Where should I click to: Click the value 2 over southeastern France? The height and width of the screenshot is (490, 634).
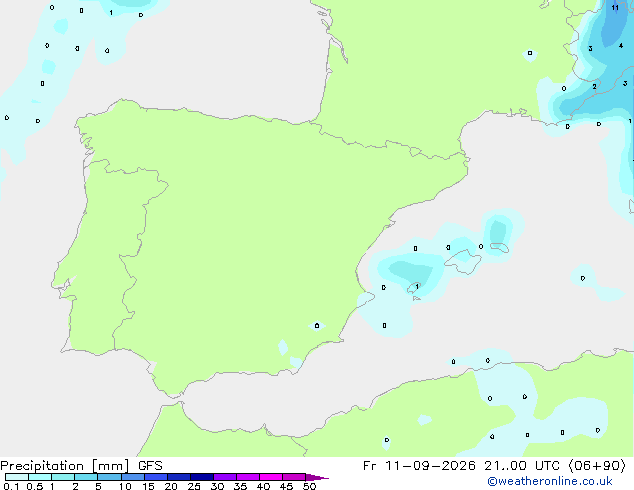pos(594,87)
